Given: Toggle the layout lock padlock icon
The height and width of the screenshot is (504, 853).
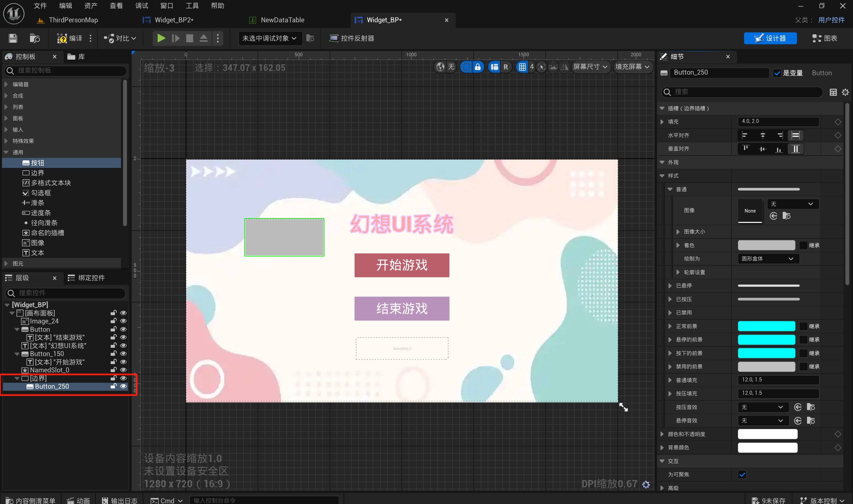Looking at the screenshot, I should point(477,67).
